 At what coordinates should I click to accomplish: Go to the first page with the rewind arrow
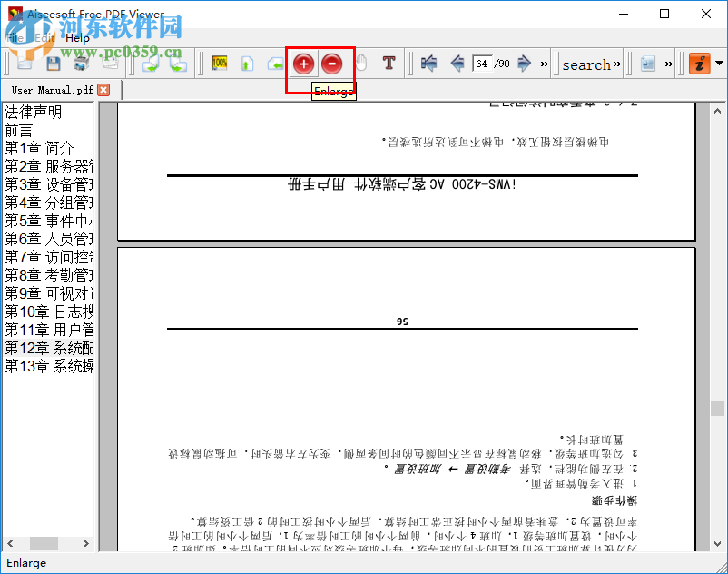point(428,64)
